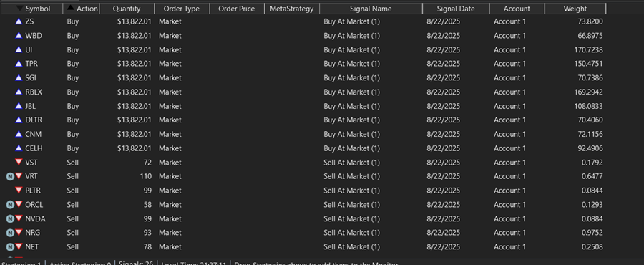Screen dimensions: 644x265
Task: Select the JBL signal's Account 1 cell
Action: tap(509, 106)
